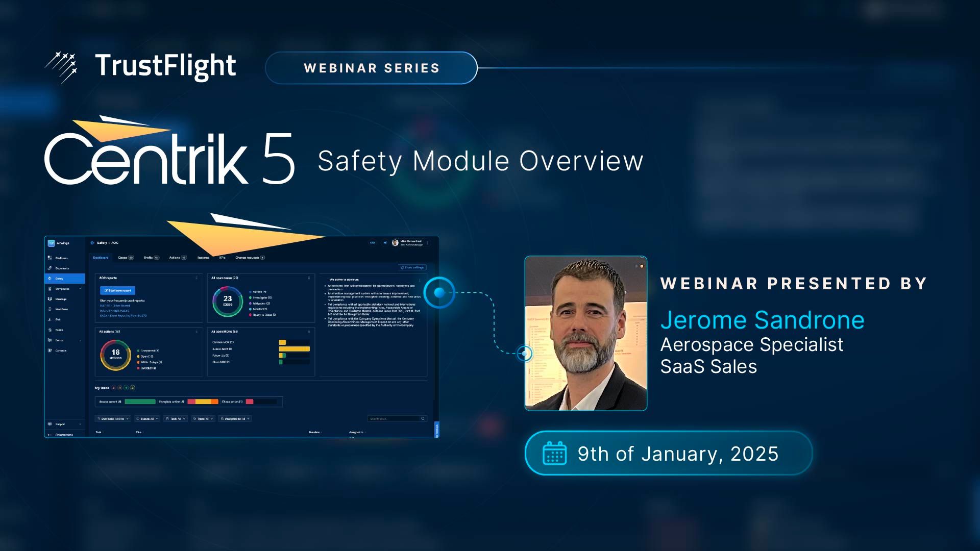Screen dimensions: 980x551
Task: Click the Show settings button
Action: [x=412, y=267]
